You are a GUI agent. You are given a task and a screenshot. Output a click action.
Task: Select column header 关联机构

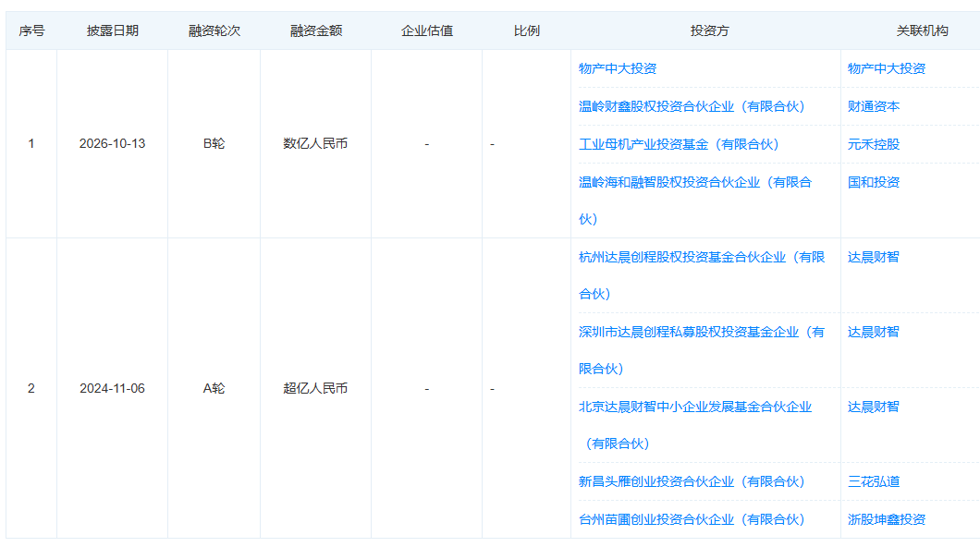pos(922,30)
